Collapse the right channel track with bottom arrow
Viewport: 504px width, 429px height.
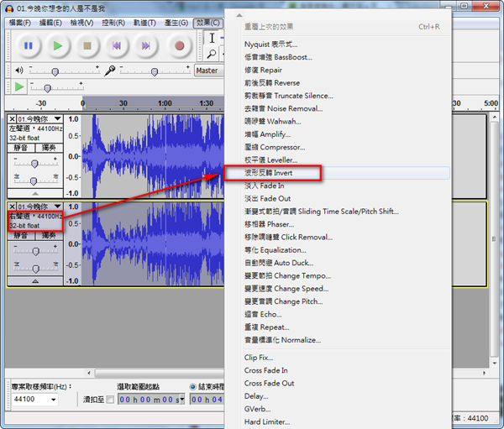coord(34,281)
